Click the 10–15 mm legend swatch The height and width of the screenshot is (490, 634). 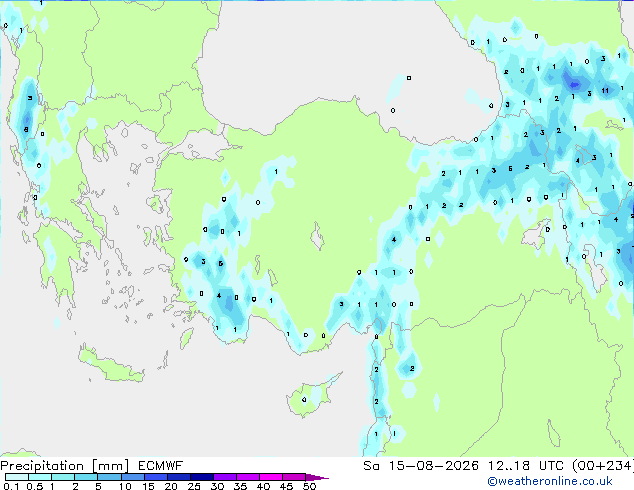coord(132,477)
